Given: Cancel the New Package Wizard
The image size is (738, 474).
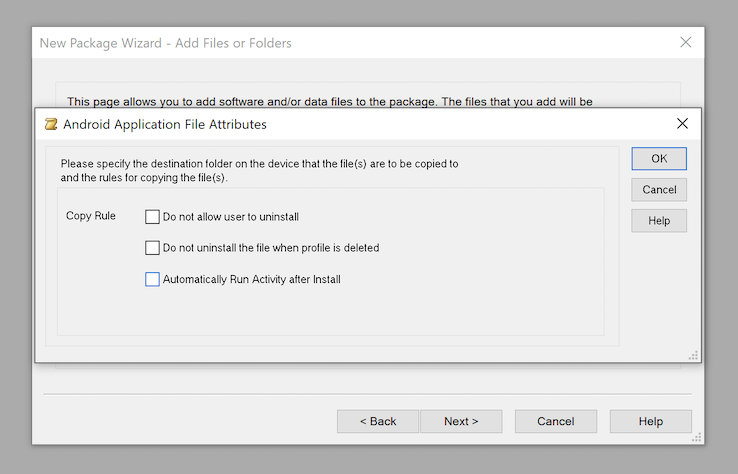Looking at the screenshot, I should (x=556, y=421).
